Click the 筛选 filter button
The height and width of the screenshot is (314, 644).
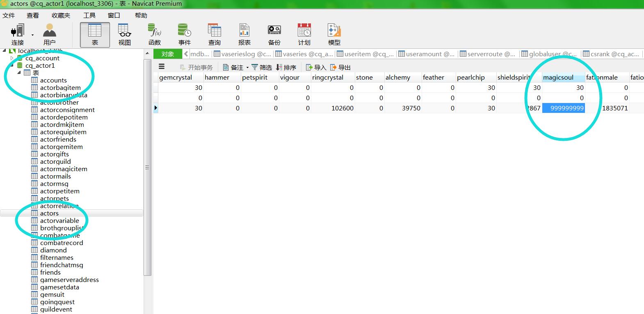point(262,67)
